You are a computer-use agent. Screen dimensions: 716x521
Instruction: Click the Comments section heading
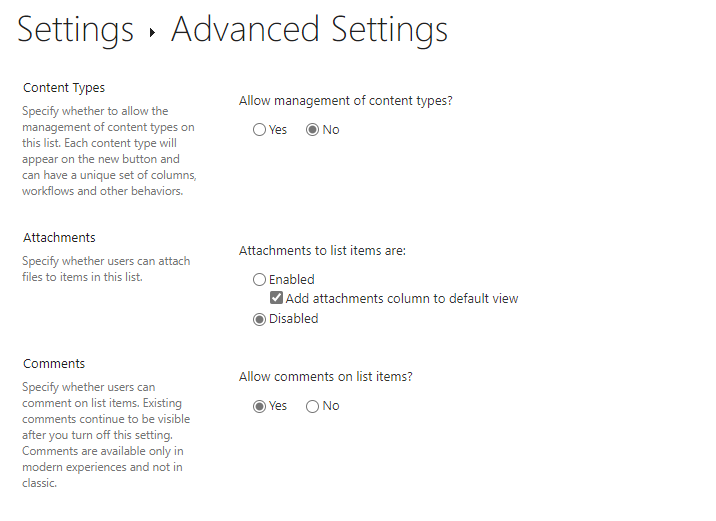click(54, 363)
